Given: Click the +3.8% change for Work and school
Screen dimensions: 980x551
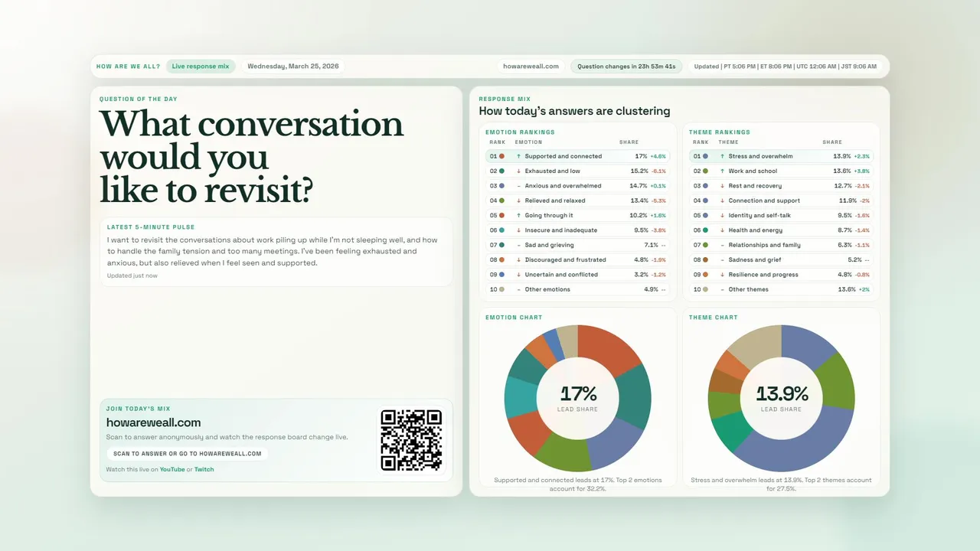Looking at the screenshot, I should pos(862,171).
